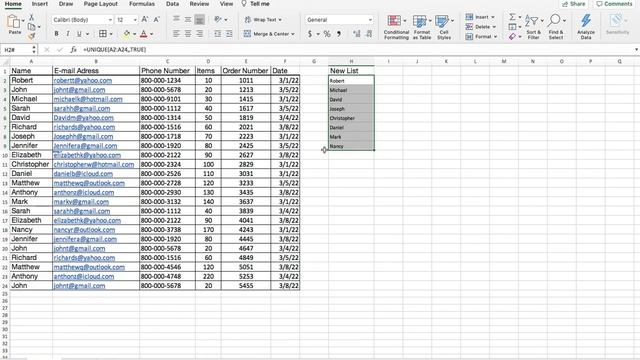Viewport: 640px width, 360px height.
Task: Click the Cut scissors icon
Action: tap(31, 17)
